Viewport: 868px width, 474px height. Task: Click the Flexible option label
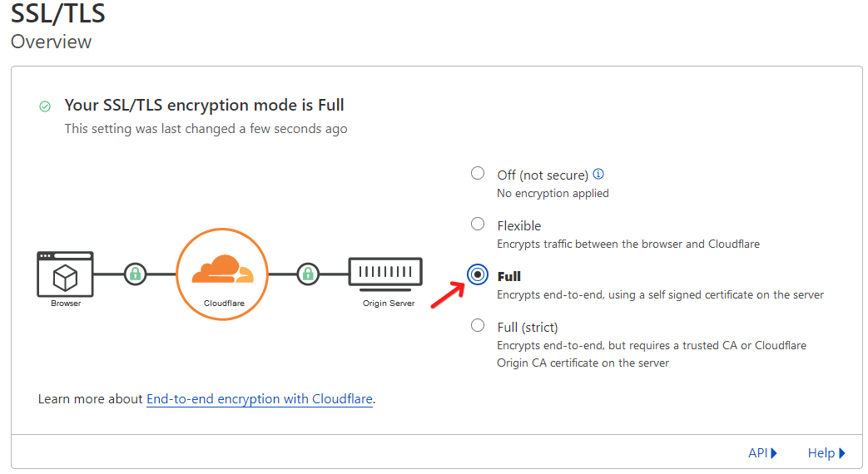[x=518, y=225]
